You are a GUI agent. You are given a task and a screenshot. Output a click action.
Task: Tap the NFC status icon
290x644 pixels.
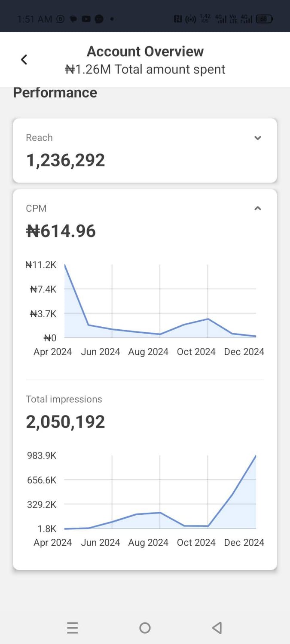pyautogui.click(x=178, y=19)
